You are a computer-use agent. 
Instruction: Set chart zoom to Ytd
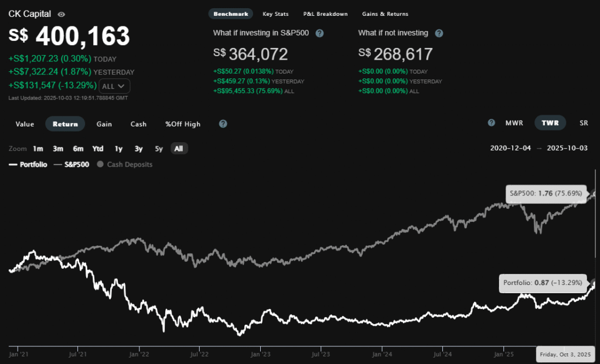(98, 149)
